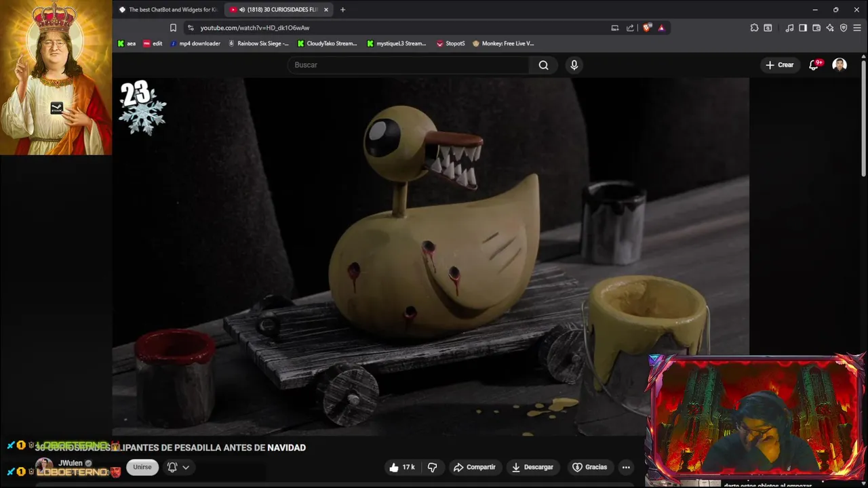The width and height of the screenshot is (868, 488).
Task: Click the YouTube search magnifier button
Action: point(544,65)
